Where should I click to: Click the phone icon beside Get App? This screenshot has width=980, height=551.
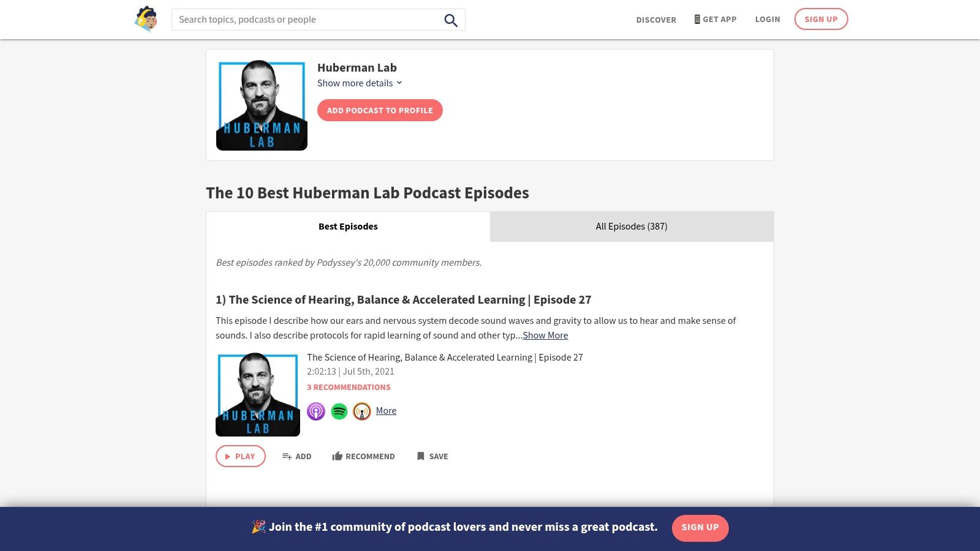pos(697,19)
